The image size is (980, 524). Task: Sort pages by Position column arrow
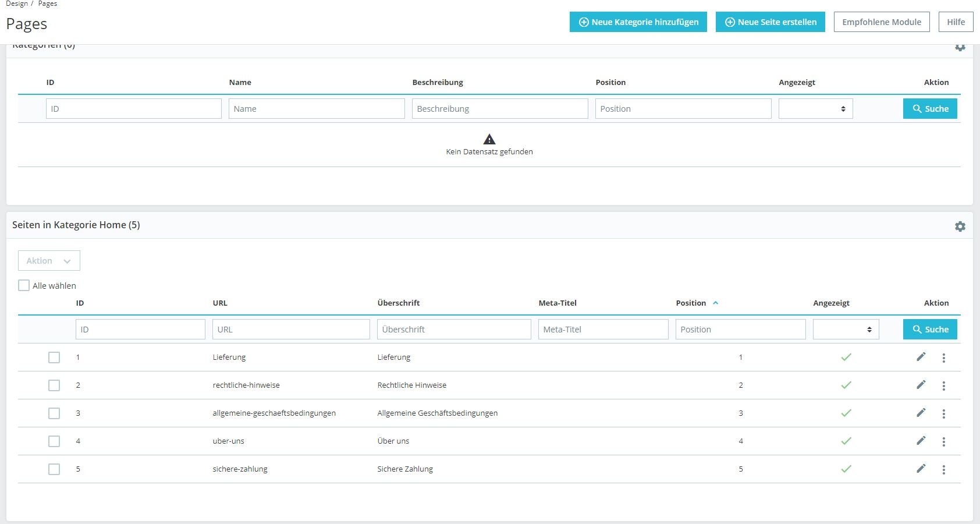(x=715, y=303)
